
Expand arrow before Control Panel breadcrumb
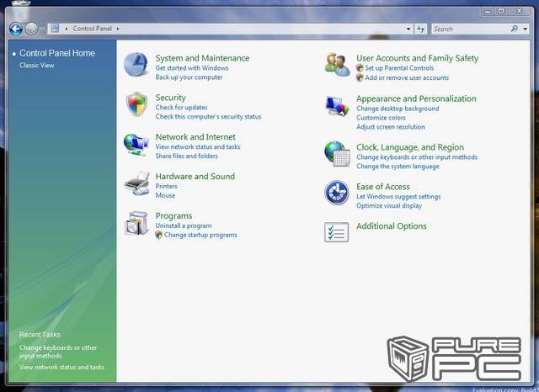[x=67, y=29]
